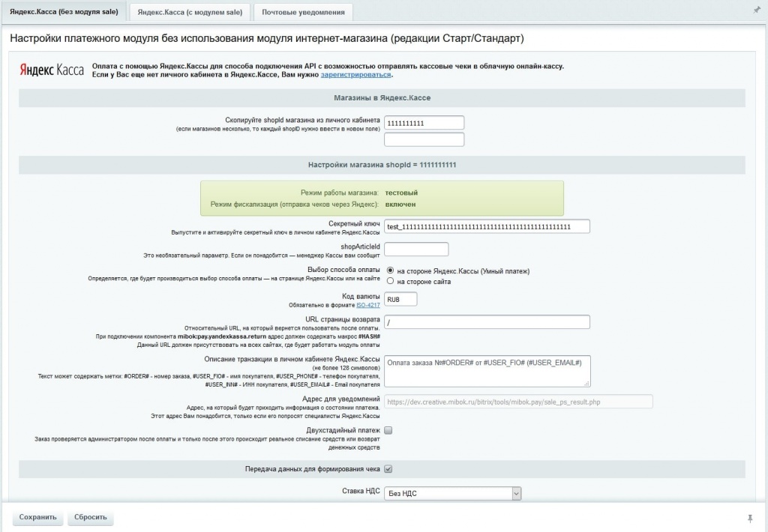Focus the shopId field containing 1111111111
Viewport: 768px width, 532px height.
point(424,123)
